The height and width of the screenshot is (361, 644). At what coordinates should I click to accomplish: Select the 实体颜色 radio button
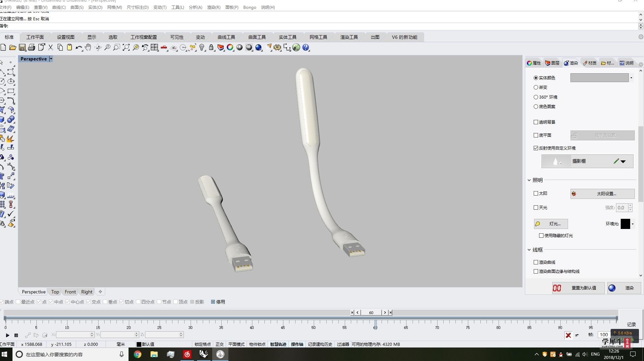[x=536, y=78]
